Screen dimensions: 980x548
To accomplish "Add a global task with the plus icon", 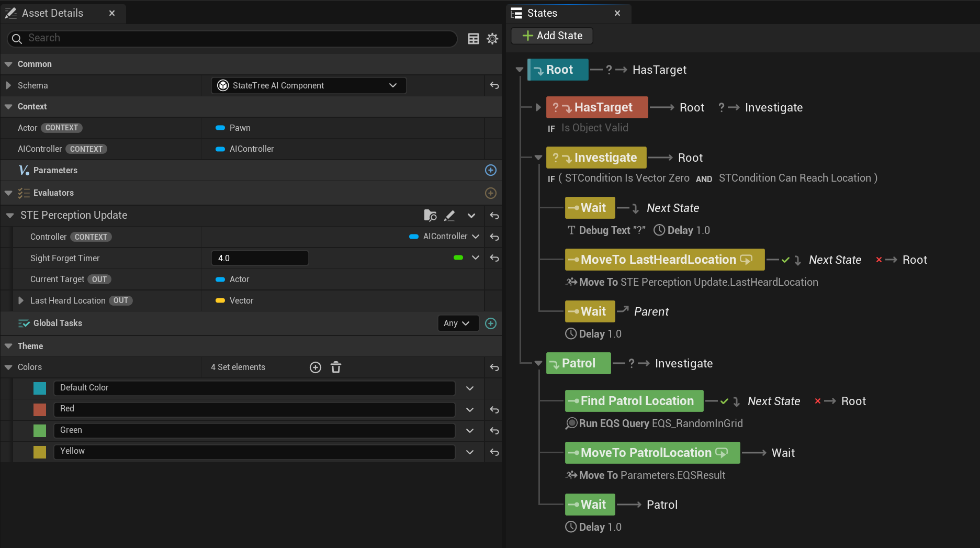I will pos(491,323).
